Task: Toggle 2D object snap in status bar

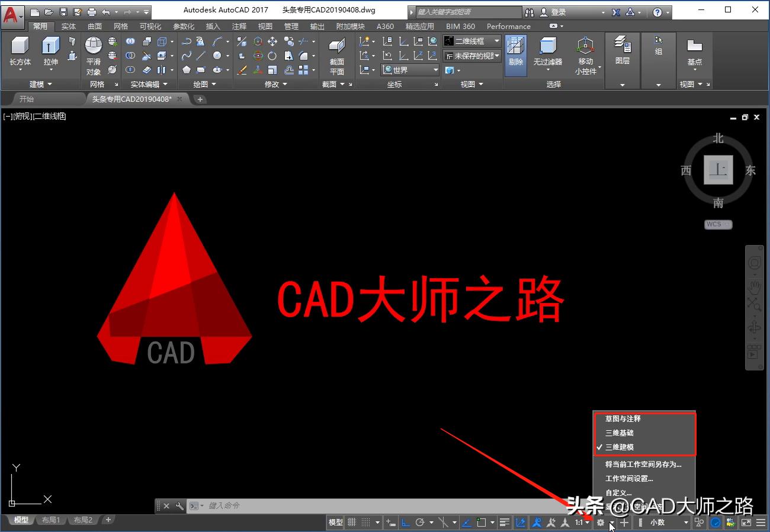Action: pos(482,523)
